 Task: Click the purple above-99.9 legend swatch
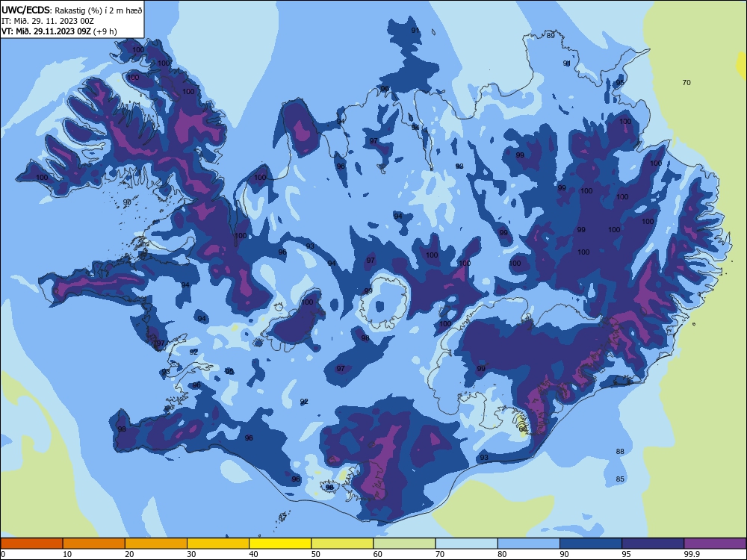(x=715, y=544)
